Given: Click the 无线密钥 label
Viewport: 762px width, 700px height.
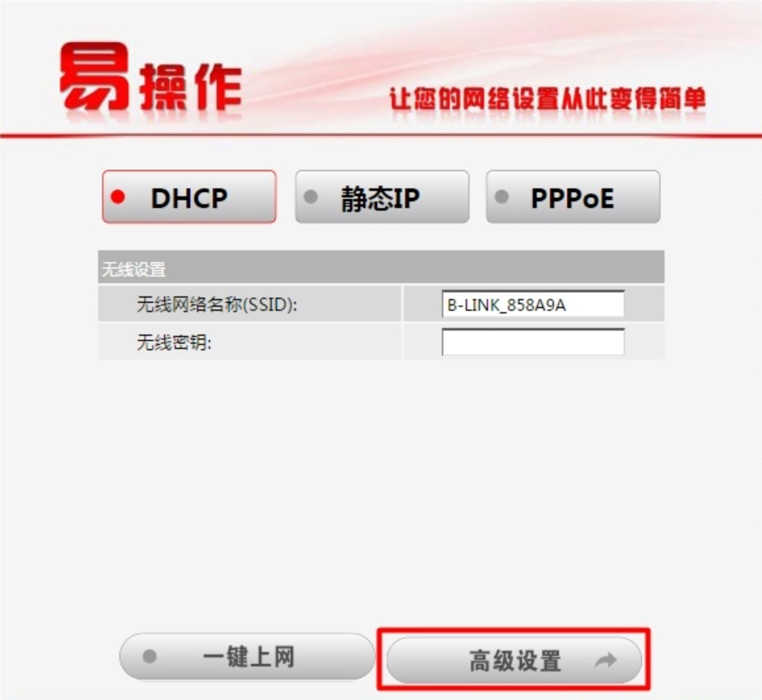Looking at the screenshot, I should click(174, 342).
